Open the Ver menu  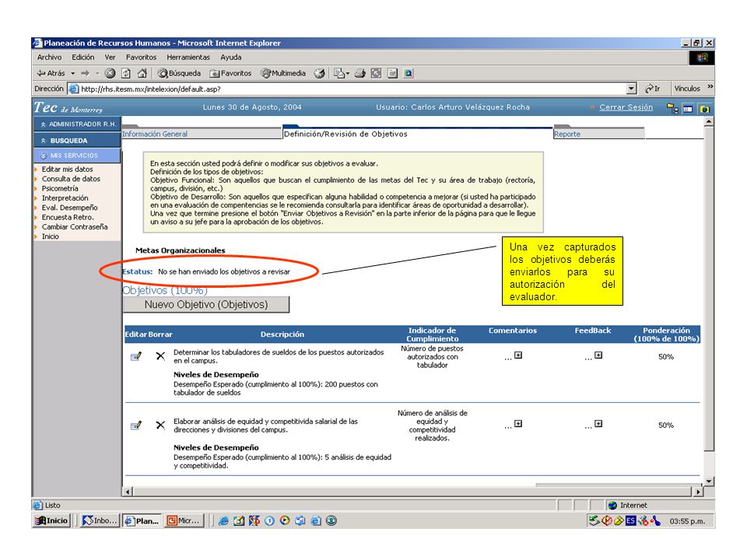pos(110,57)
